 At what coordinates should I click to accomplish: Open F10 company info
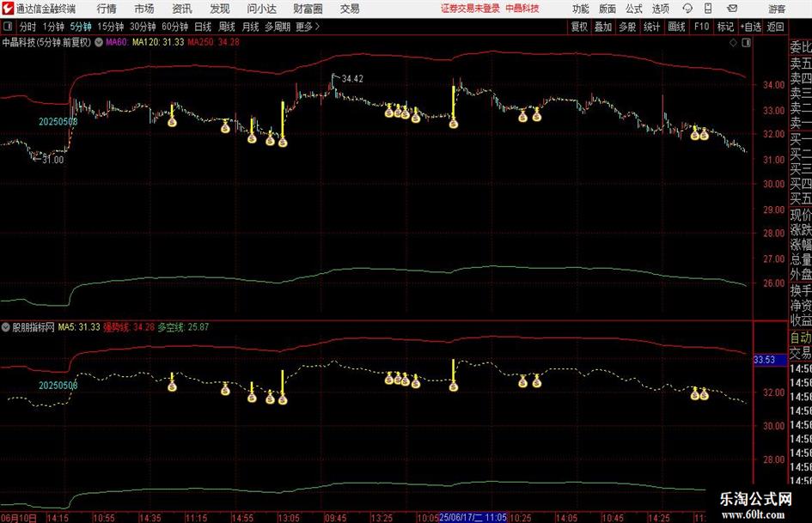[x=701, y=27]
